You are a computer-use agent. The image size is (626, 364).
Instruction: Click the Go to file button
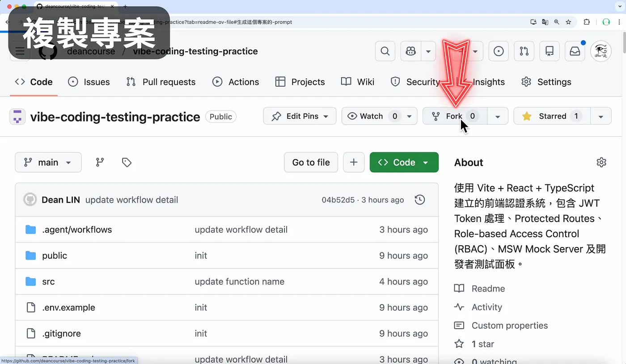(311, 162)
